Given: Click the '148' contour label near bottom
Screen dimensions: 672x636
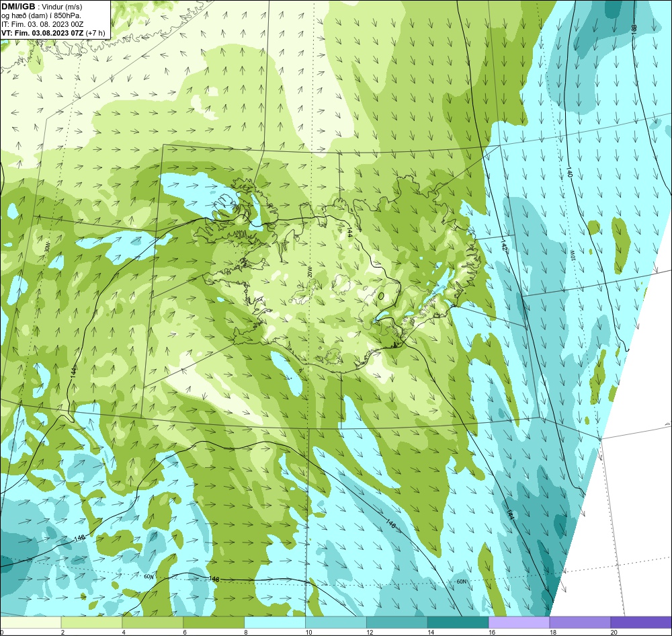Looking at the screenshot, I should point(214,579).
